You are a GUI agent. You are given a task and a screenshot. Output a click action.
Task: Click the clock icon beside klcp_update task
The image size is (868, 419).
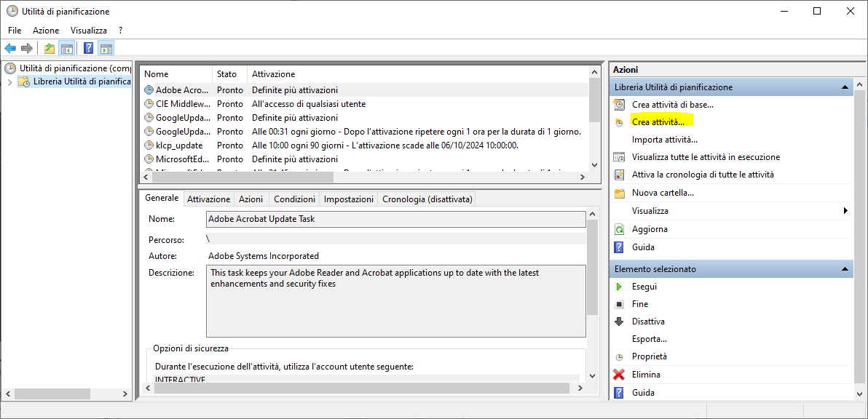coord(149,145)
